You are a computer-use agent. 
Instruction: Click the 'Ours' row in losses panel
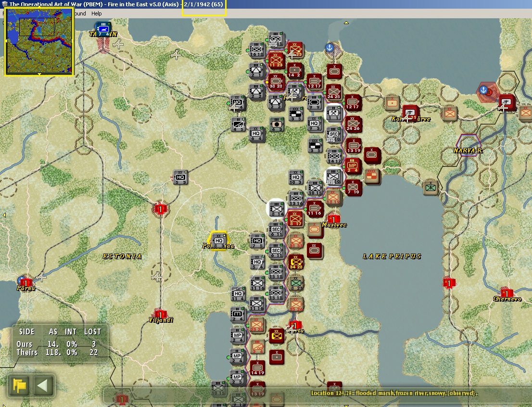click(x=57, y=344)
